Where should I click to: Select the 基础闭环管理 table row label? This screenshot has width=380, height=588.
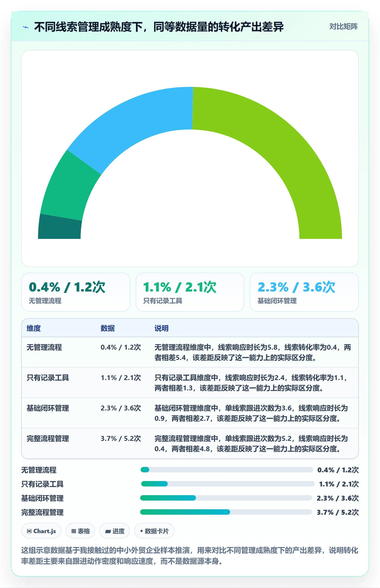48,408
